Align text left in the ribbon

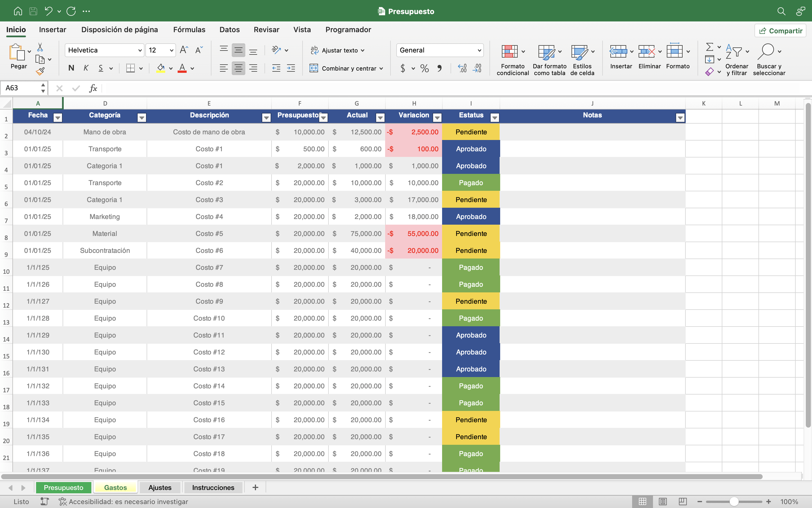[224, 68]
